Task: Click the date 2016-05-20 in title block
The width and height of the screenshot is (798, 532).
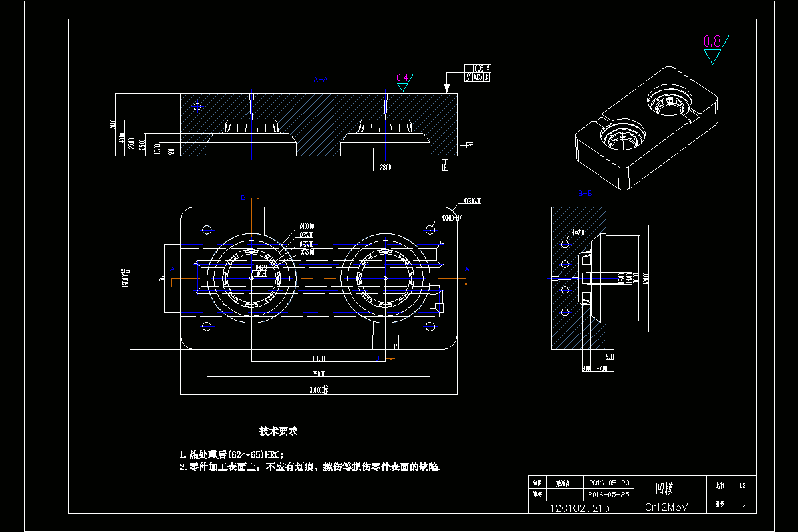Action: [x=608, y=483]
